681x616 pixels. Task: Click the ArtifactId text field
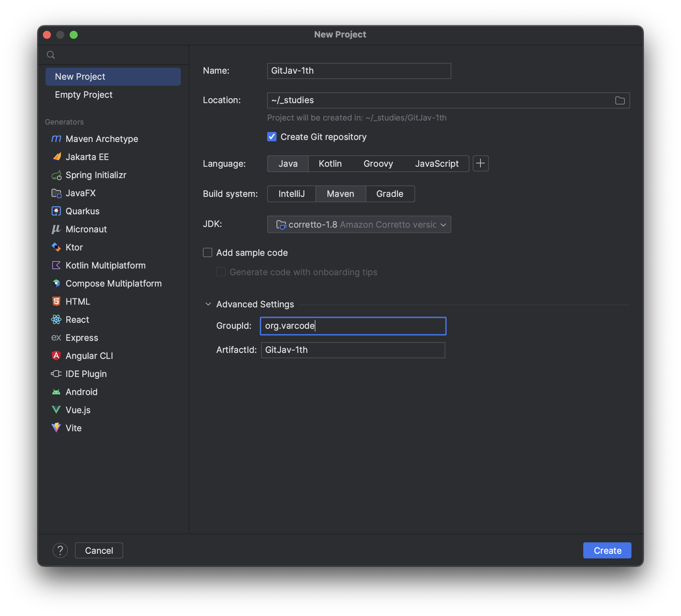pos(353,350)
